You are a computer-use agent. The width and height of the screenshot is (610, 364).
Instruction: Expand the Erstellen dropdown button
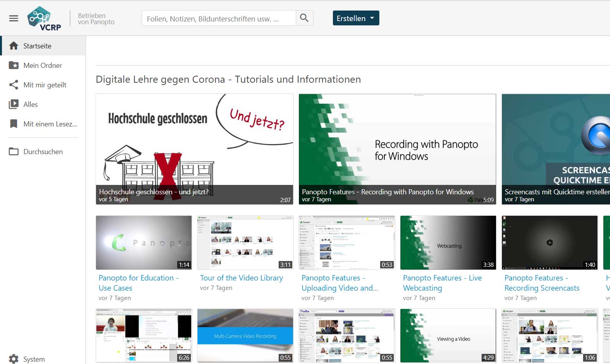(x=356, y=18)
